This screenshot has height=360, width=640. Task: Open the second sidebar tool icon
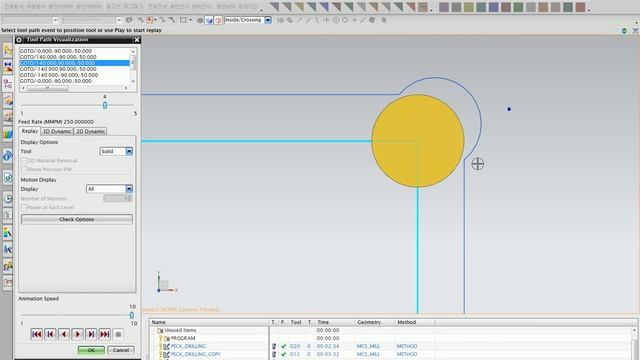(8, 67)
